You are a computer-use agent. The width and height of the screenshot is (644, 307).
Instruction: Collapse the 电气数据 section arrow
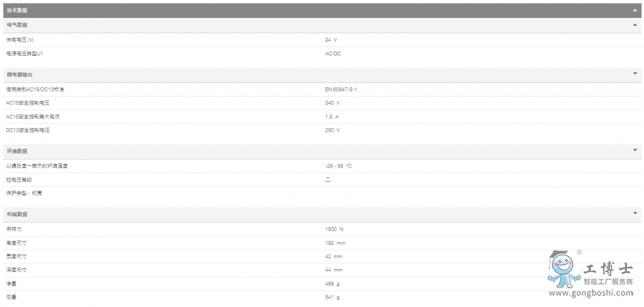click(635, 25)
